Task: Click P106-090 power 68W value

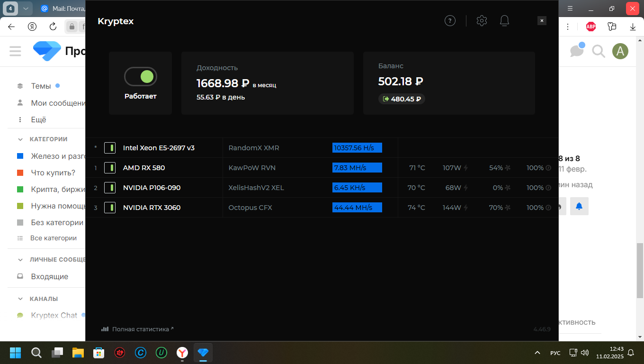Action: (456, 188)
